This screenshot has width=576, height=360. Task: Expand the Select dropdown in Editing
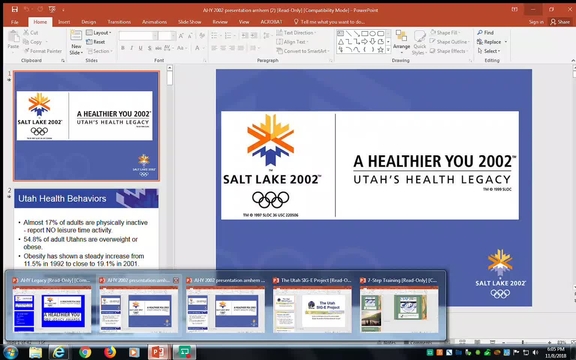click(489, 51)
